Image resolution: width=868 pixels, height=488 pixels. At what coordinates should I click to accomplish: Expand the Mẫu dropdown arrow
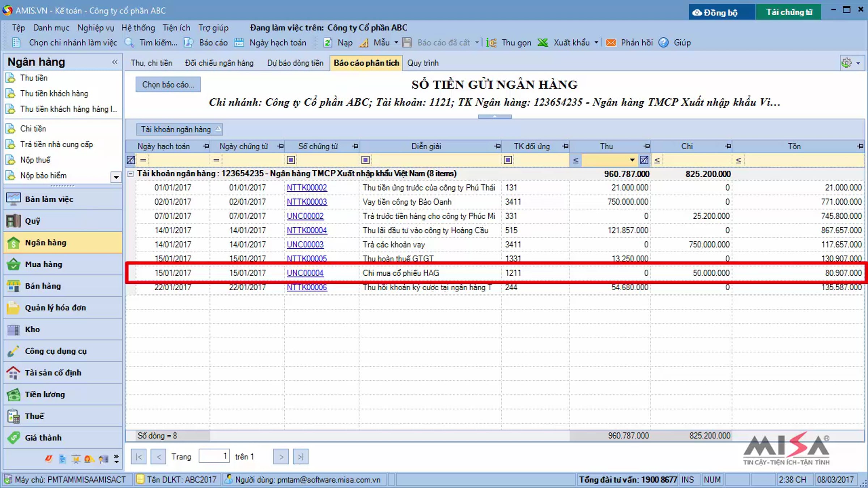(x=396, y=43)
